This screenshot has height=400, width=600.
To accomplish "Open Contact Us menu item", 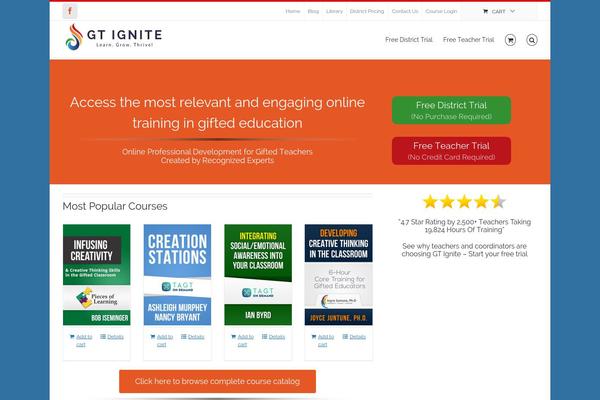I will [405, 11].
